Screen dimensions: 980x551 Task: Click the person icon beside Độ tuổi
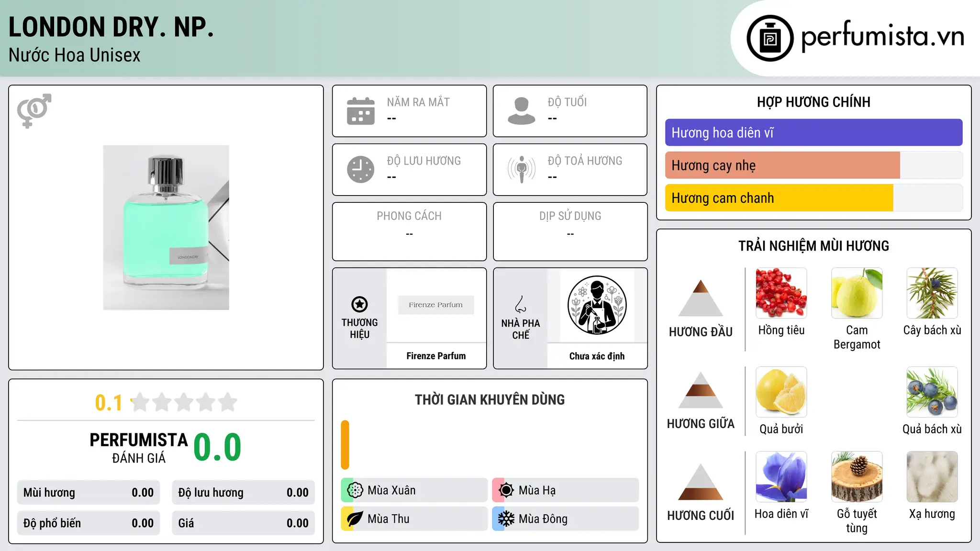(x=521, y=111)
